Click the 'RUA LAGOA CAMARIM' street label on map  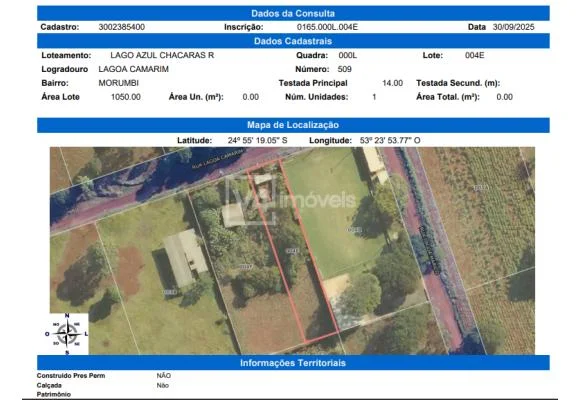pyautogui.click(x=218, y=159)
